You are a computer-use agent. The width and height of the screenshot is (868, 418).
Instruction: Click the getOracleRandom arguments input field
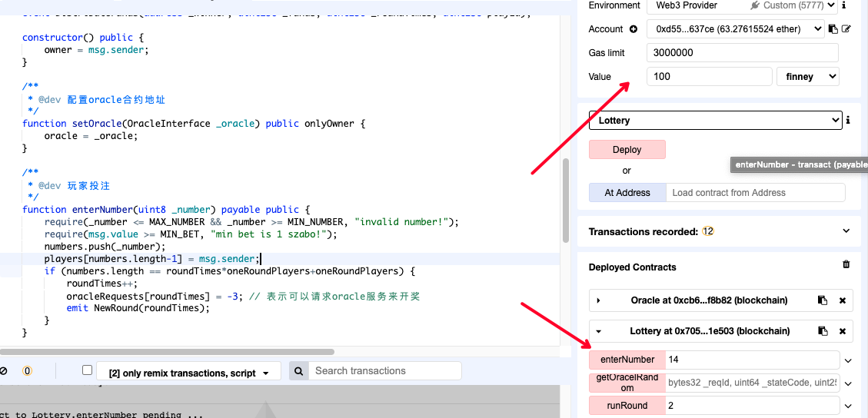click(753, 383)
